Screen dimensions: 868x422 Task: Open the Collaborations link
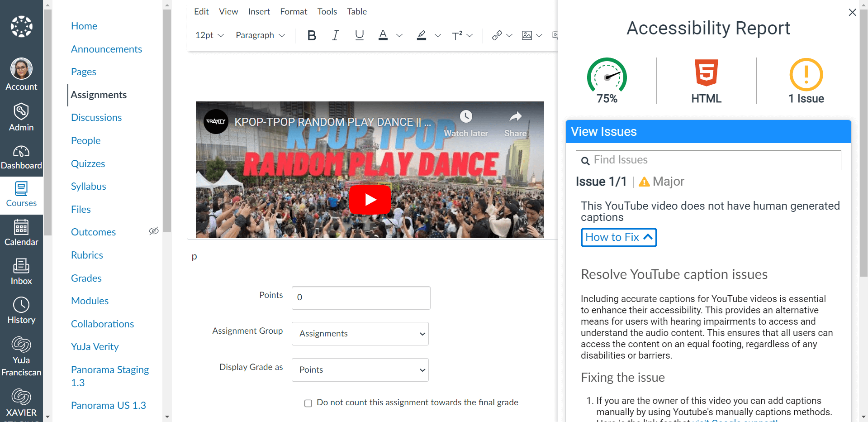pyautogui.click(x=102, y=324)
